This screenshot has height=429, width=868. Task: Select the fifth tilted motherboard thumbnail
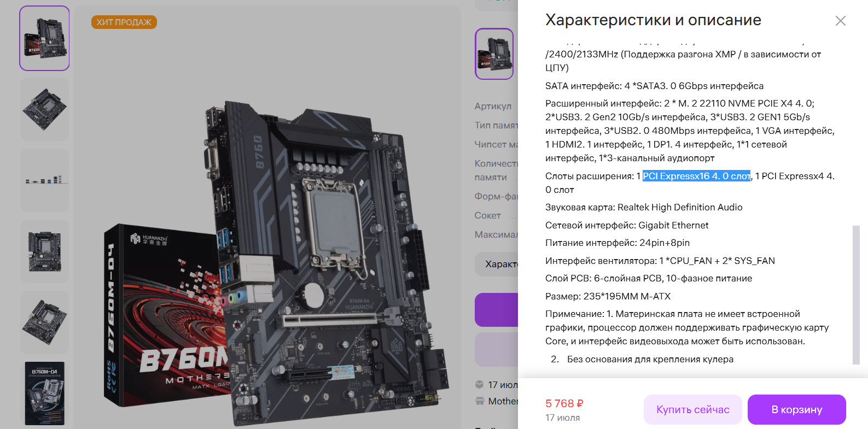(44, 322)
